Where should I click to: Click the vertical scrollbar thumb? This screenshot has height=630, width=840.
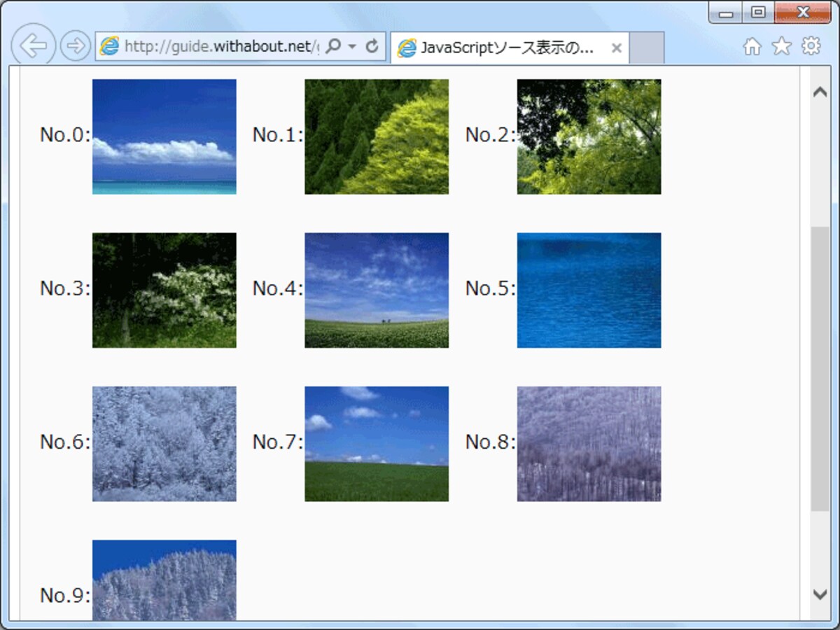click(x=820, y=369)
